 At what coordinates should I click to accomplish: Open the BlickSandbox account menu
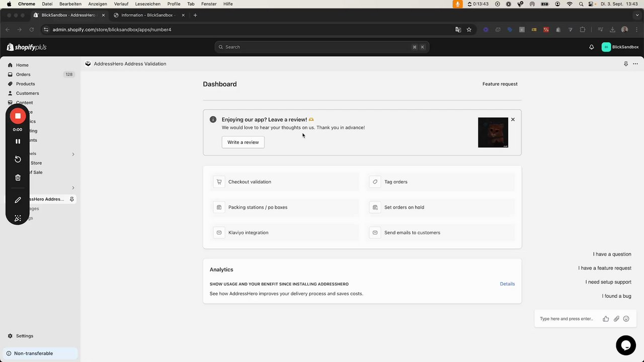coord(620,47)
